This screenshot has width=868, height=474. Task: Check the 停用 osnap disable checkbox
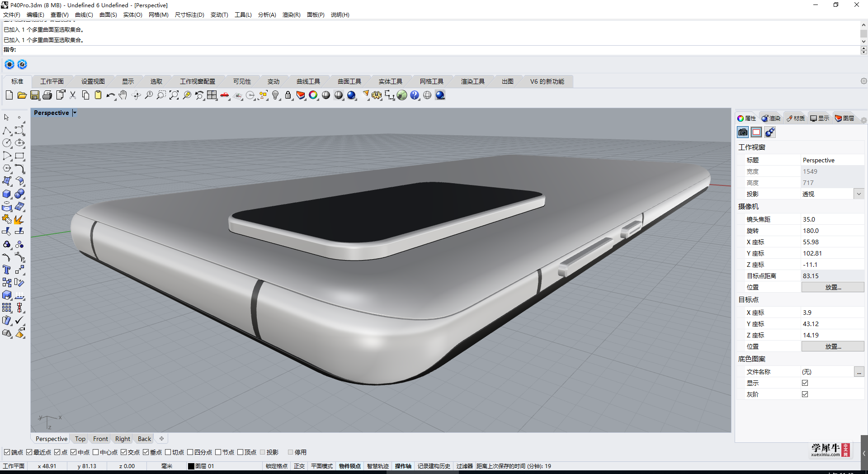tap(291, 452)
